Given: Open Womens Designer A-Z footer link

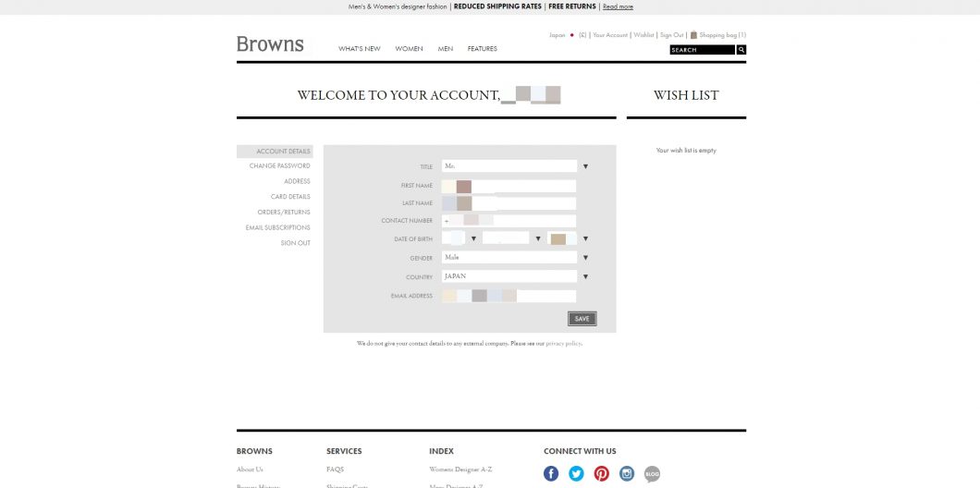Looking at the screenshot, I should tap(460, 470).
